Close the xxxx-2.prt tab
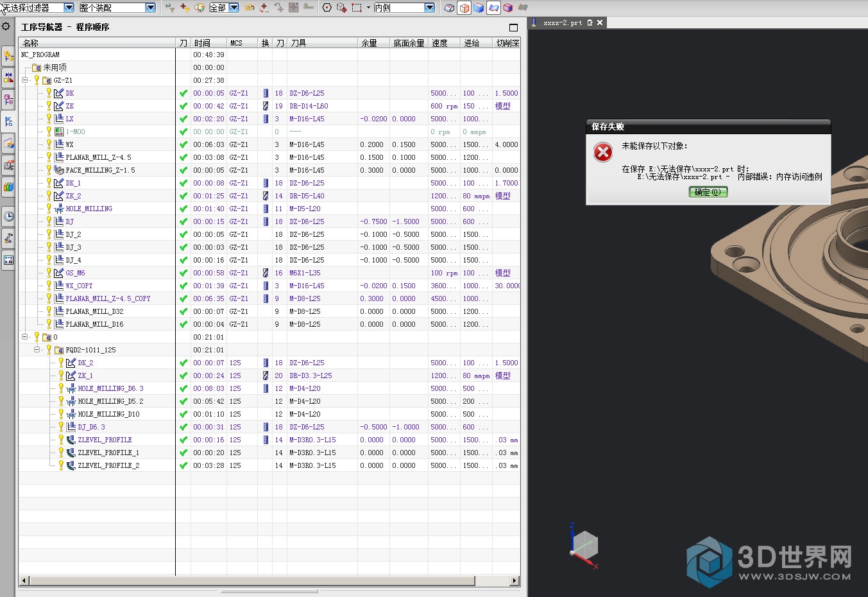The width and height of the screenshot is (868, 597). [x=600, y=22]
